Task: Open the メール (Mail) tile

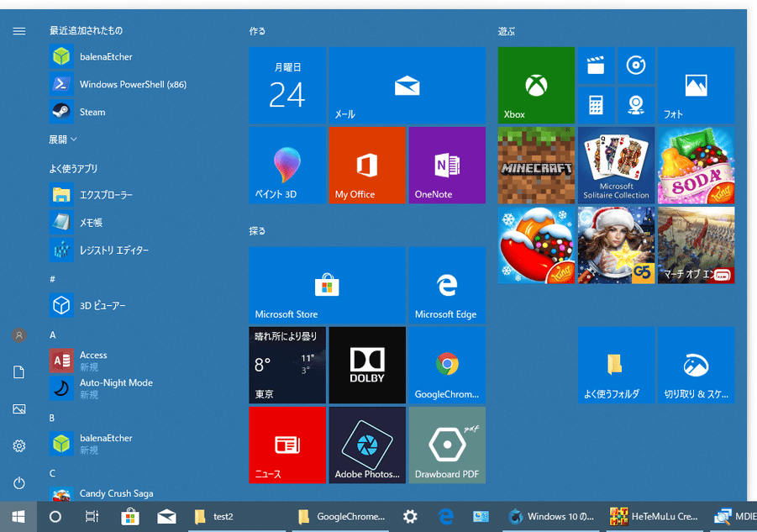Action: point(407,85)
